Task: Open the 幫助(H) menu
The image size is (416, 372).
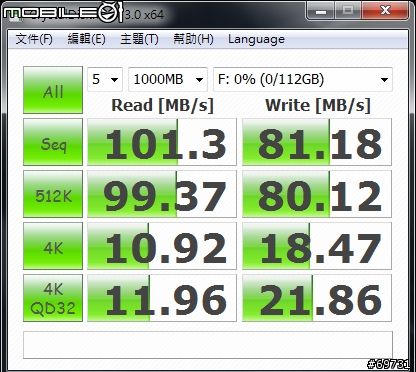Action: pyautogui.click(x=193, y=39)
